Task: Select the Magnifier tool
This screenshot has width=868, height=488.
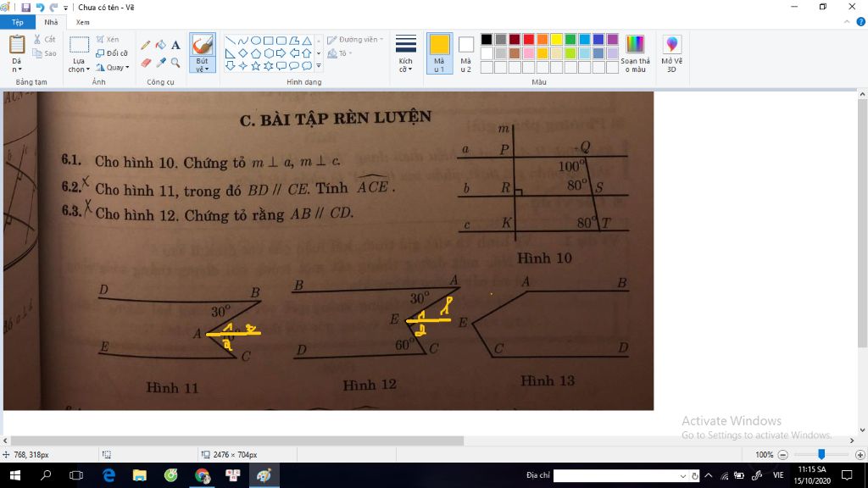Action: pos(175,63)
